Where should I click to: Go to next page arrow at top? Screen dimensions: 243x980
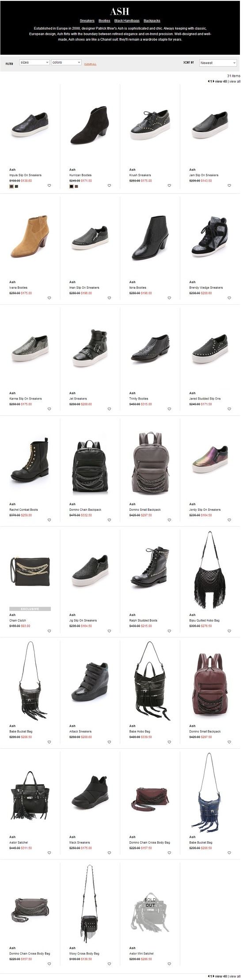click(x=213, y=81)
